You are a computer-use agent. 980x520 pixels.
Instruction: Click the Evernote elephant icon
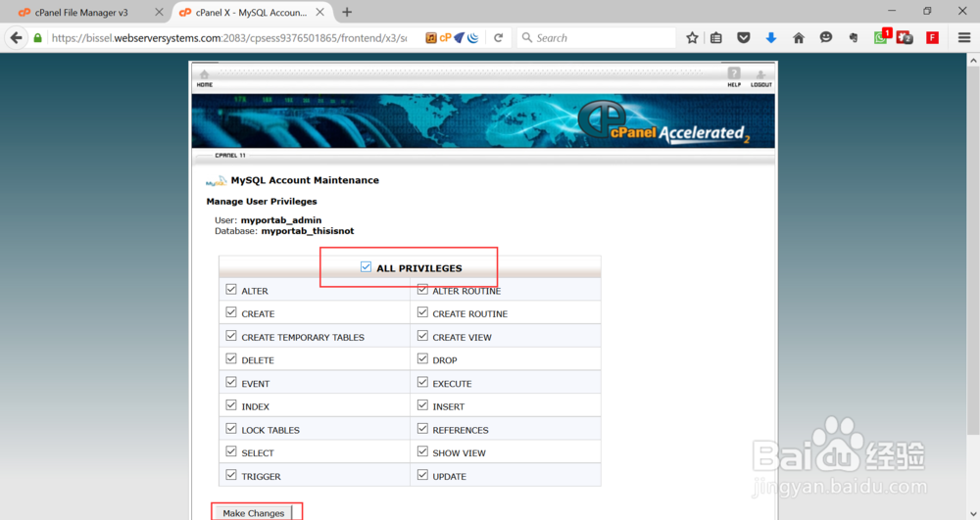click(x=854, y=38)
